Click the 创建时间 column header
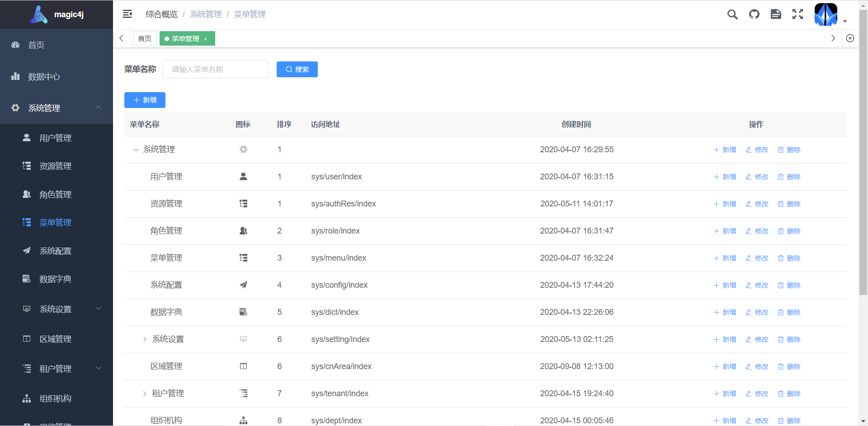This screenshot has width=868, height=426. click(576, 124)
